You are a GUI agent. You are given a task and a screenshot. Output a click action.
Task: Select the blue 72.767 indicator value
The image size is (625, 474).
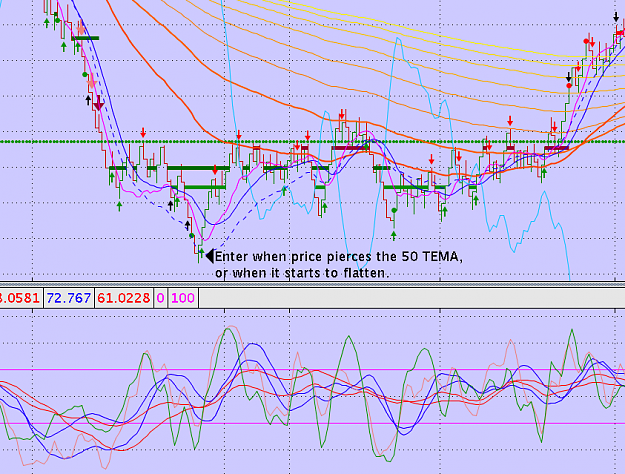69,298
